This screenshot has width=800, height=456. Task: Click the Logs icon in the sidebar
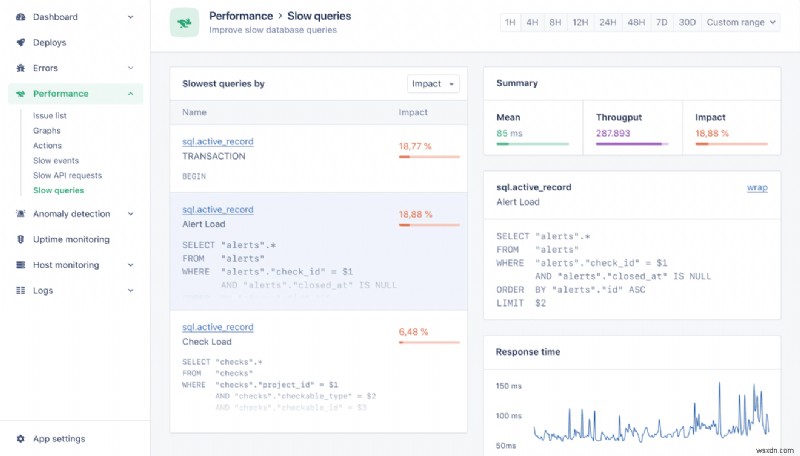20,290
